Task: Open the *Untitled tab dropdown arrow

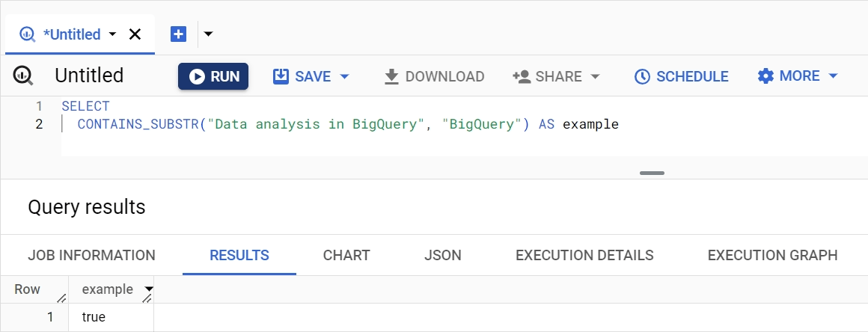Action: point(112,34)
